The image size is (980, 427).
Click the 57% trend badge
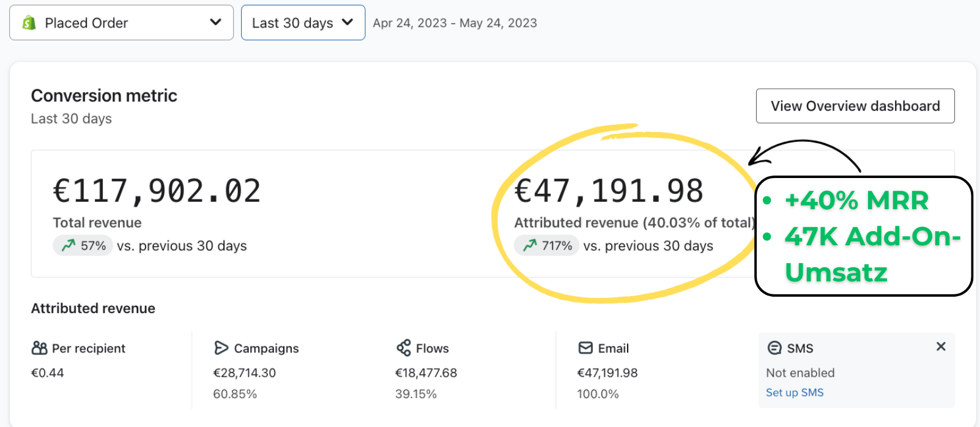click(83, 246)
